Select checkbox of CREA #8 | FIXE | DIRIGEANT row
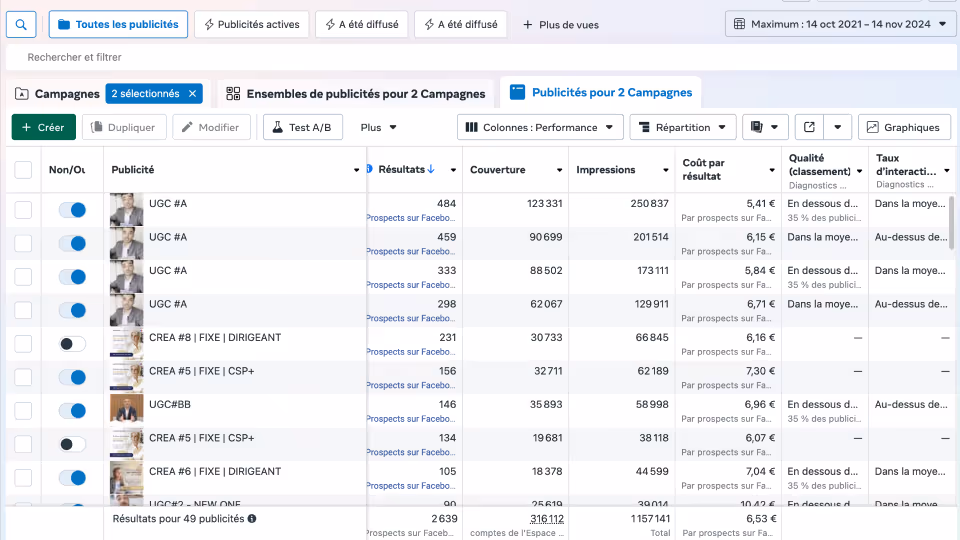The width and height of the screenshot is (960, 540). [x=23, y=344]
